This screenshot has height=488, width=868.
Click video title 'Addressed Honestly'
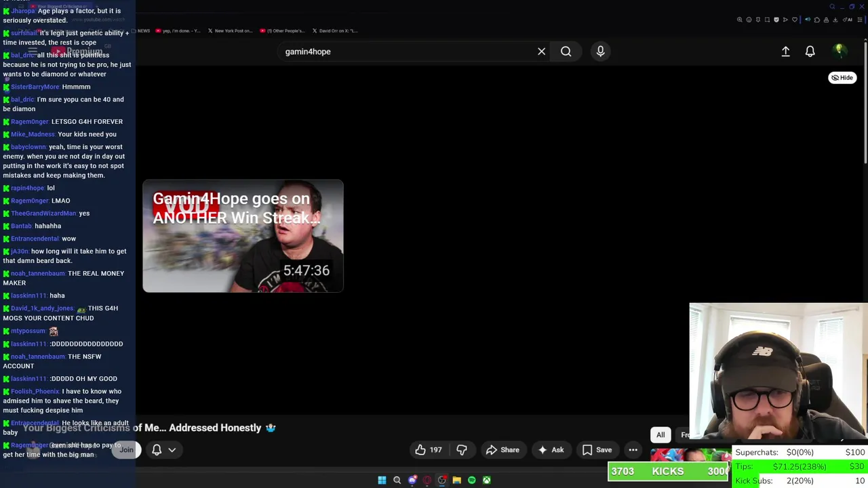215,428
